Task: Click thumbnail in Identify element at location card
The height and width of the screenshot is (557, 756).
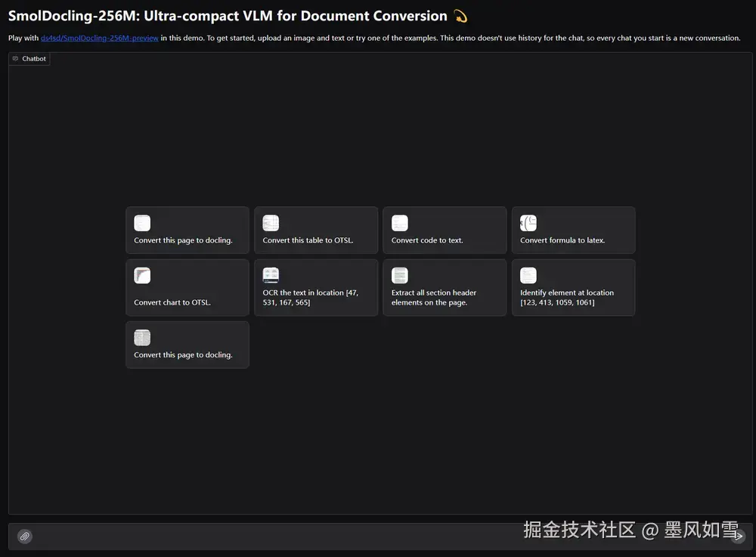Action: 528,276
